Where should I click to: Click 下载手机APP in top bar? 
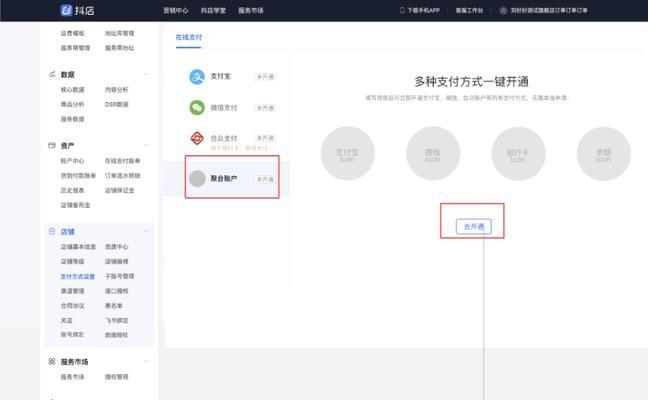coord(423,10)
